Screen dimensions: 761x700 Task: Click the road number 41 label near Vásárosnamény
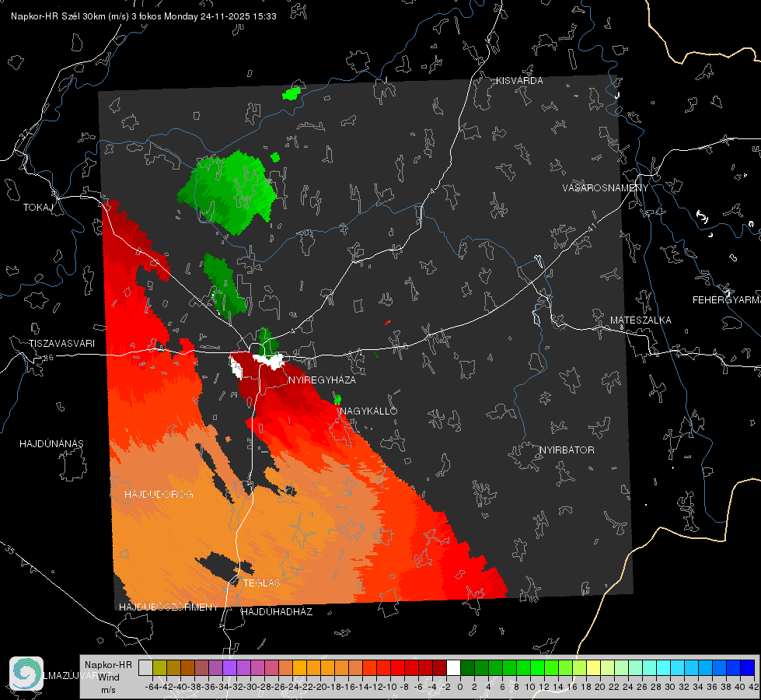click(x=591, y=226)
